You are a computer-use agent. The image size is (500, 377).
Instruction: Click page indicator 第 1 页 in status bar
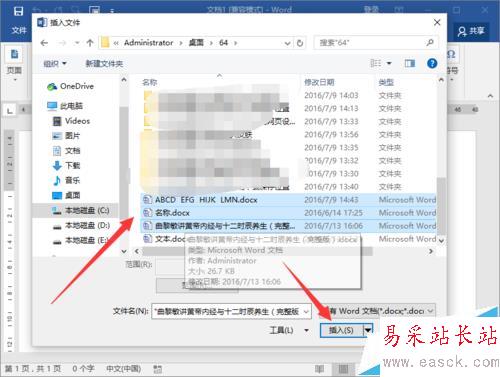[33, 369]
